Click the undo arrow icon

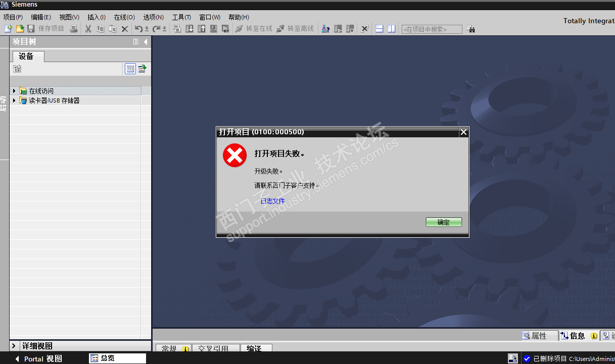coord(138,29)
